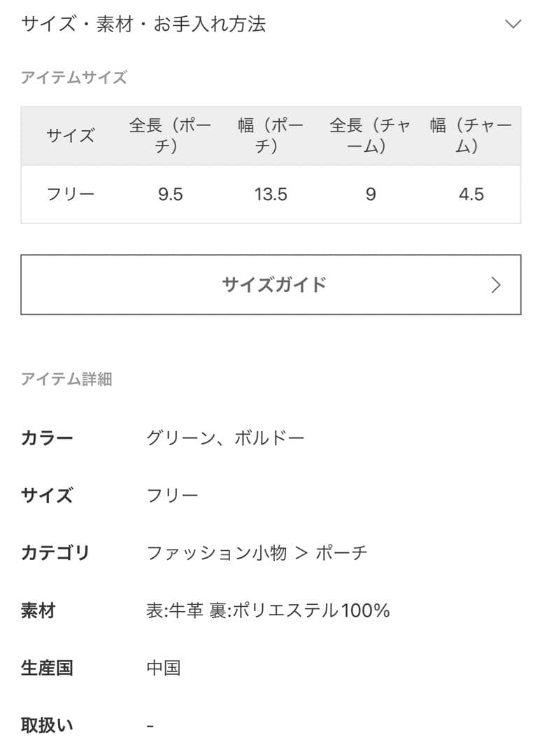Select the フリー row size cell

(70, 195)
